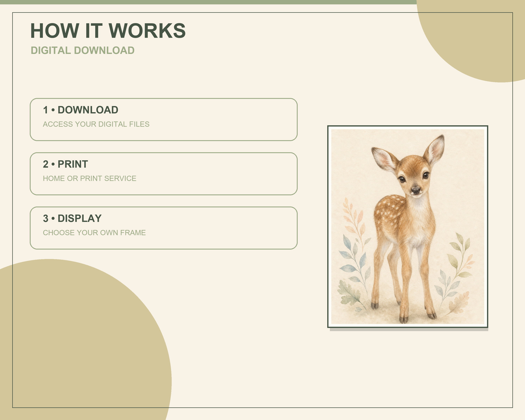Open the framed fawn artwork preview

408,227
